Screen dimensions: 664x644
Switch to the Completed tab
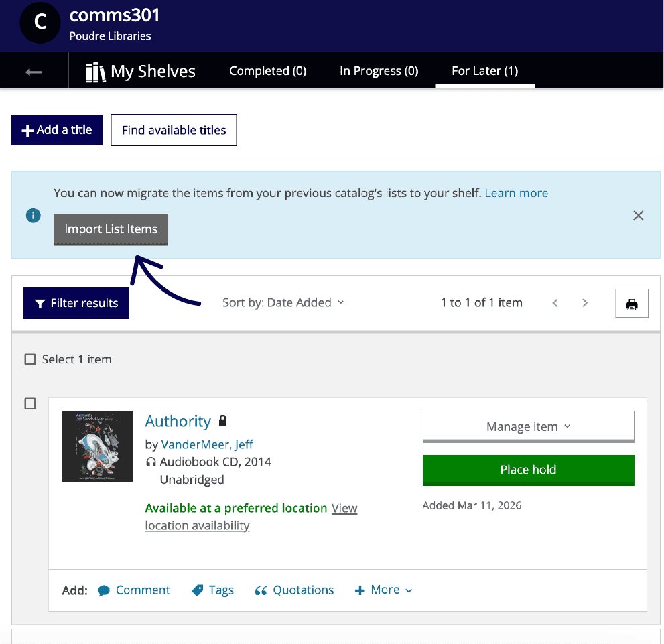click(x=267, y=71)
